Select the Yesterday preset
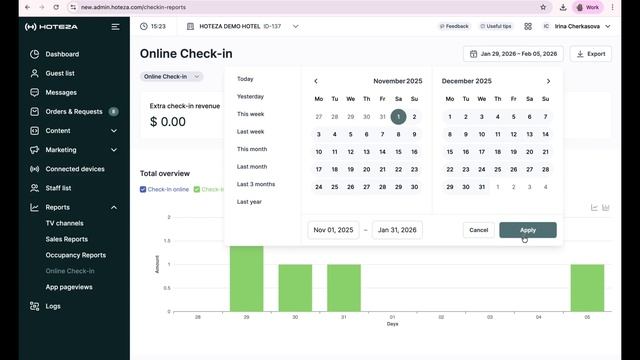Viewport: 640px width, 360px height. (x=250, y=96)
